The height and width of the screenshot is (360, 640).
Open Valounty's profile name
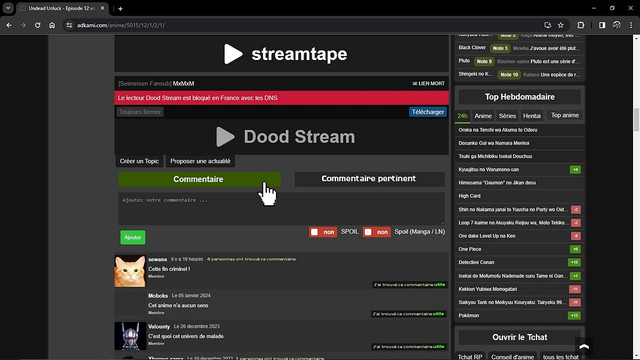[x=159, y=327]
